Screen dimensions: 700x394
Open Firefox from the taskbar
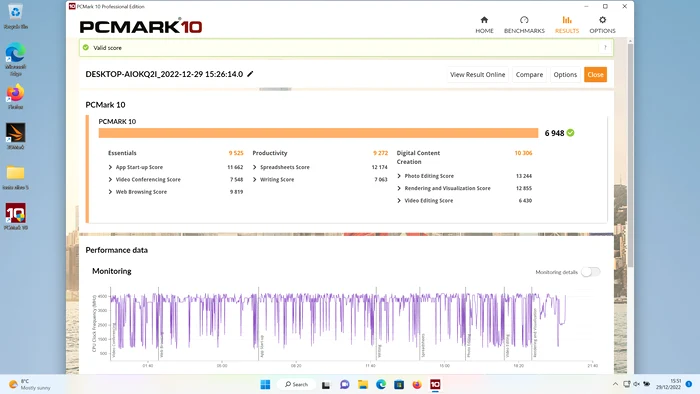click(417, 384)
